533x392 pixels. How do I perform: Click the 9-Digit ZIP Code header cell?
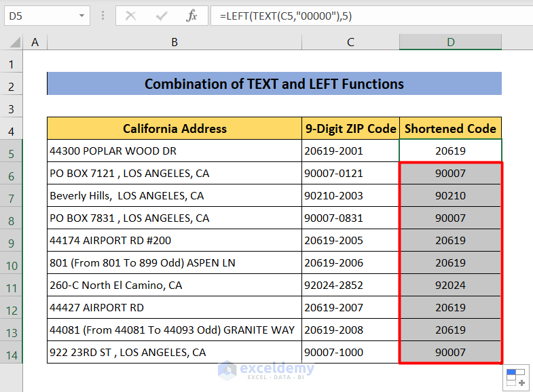tap(350, 129)
